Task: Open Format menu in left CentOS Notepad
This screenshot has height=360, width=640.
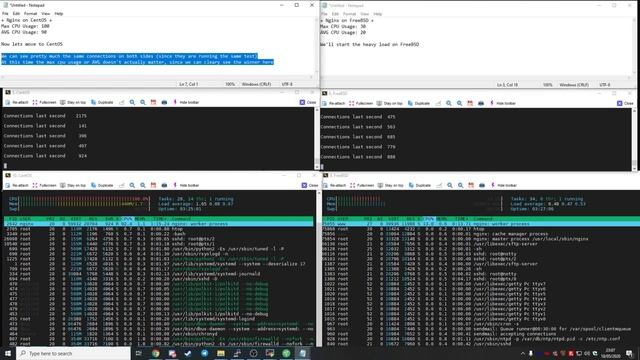Action: click(30, 13)
